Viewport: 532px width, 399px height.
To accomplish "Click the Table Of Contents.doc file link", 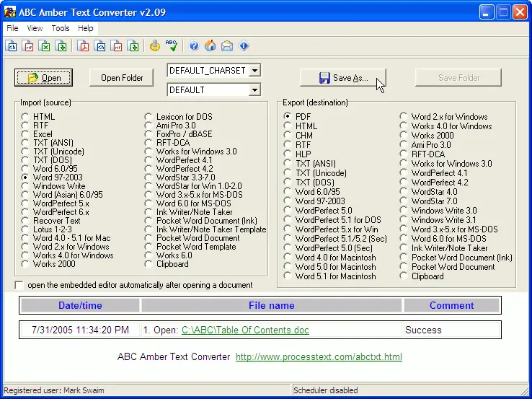I will point(245,330).
